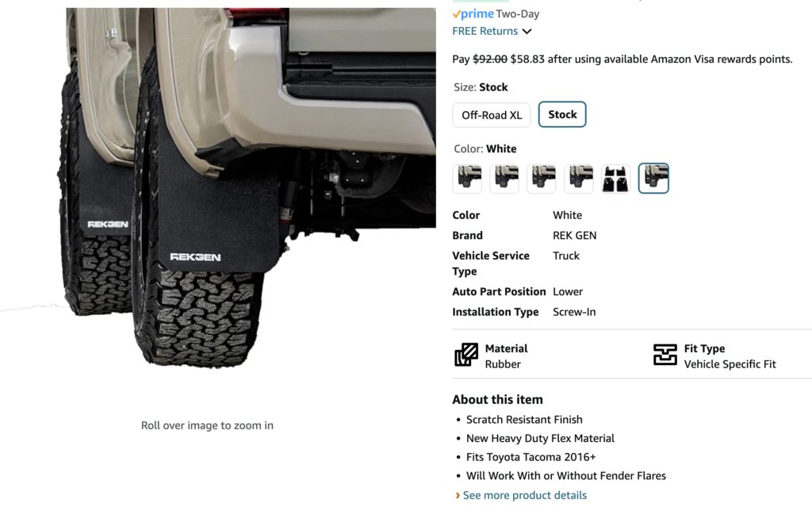Click REKGEN logo on front mud flap

(195, 257)
